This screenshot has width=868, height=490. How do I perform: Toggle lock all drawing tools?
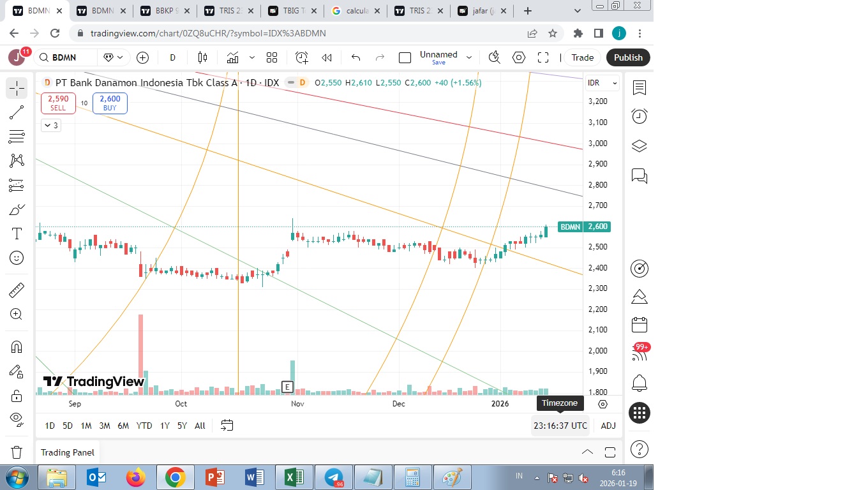[17, 396]
